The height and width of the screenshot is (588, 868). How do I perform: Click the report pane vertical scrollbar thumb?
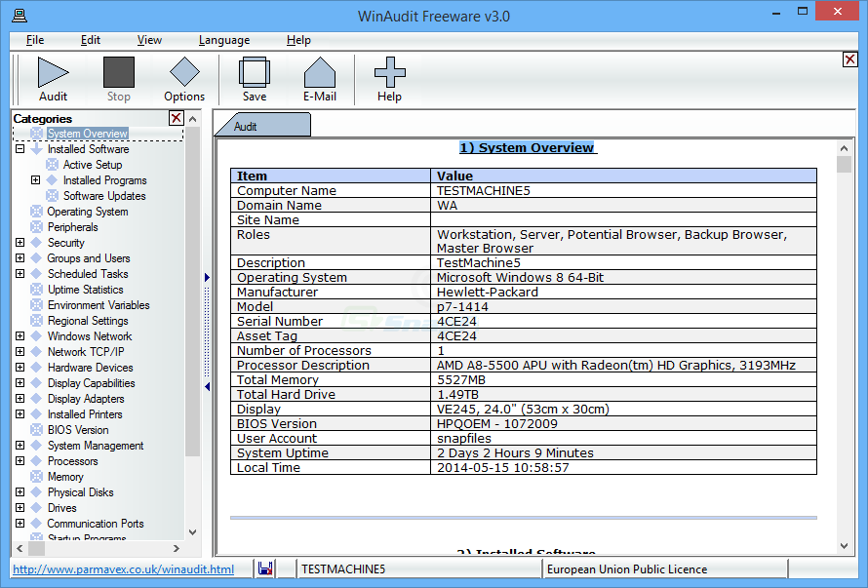click(x=844, y=165)
